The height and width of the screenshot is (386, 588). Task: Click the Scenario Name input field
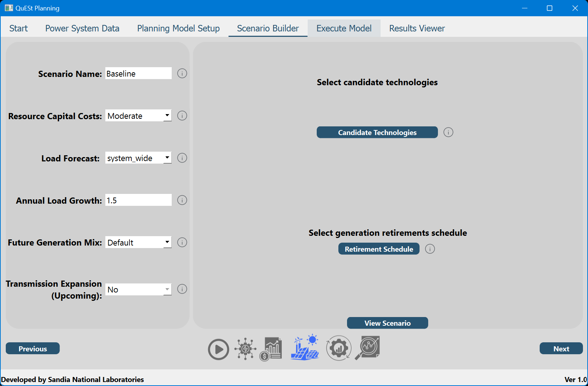click(x=139, y=74)
